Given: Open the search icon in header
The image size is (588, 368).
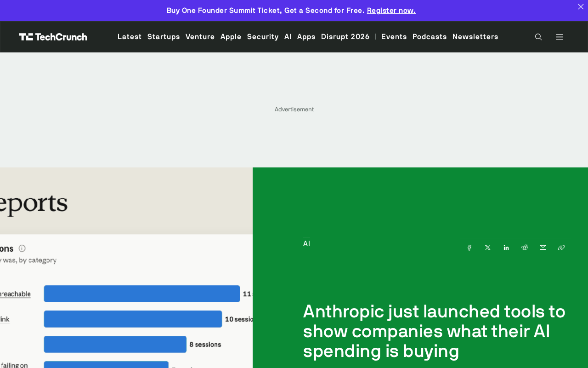Looking at the screenshot, I should point(538,37).
